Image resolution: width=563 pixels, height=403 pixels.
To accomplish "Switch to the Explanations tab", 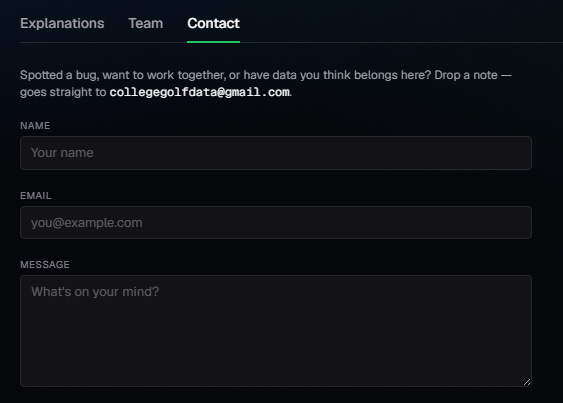I will point(62,23).
